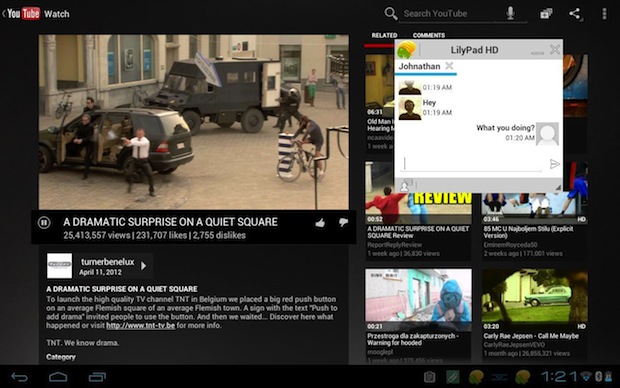The height and width of the screenshot is (388, 620).
Task: Pause the playing video
Action: click(44, 223)
